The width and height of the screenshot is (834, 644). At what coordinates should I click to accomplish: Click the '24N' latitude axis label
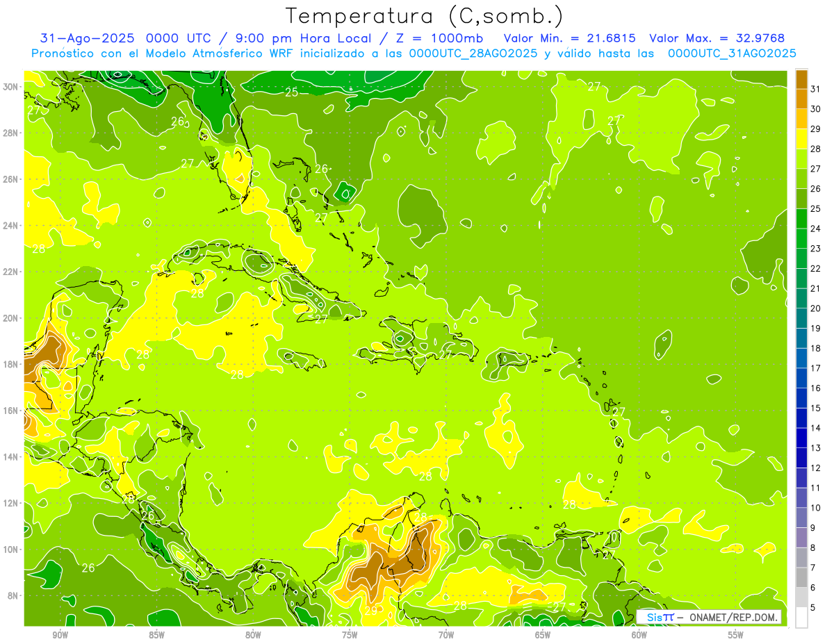coord(11,226)
